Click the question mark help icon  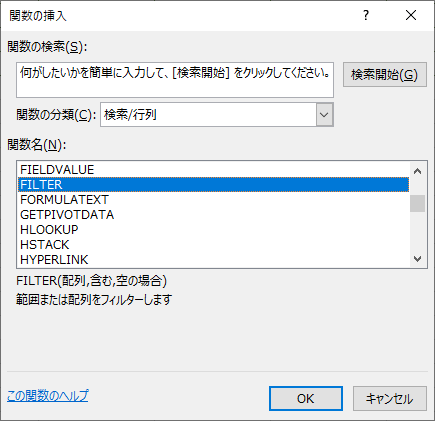(366, 15)
